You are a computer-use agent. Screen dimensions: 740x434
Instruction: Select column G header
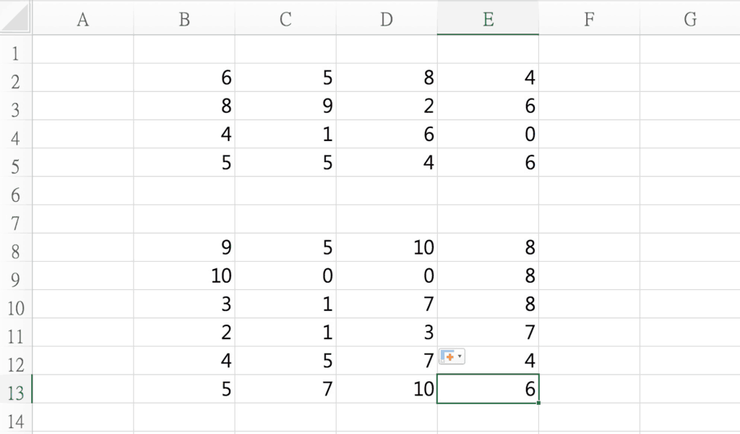tap(690, 19)
